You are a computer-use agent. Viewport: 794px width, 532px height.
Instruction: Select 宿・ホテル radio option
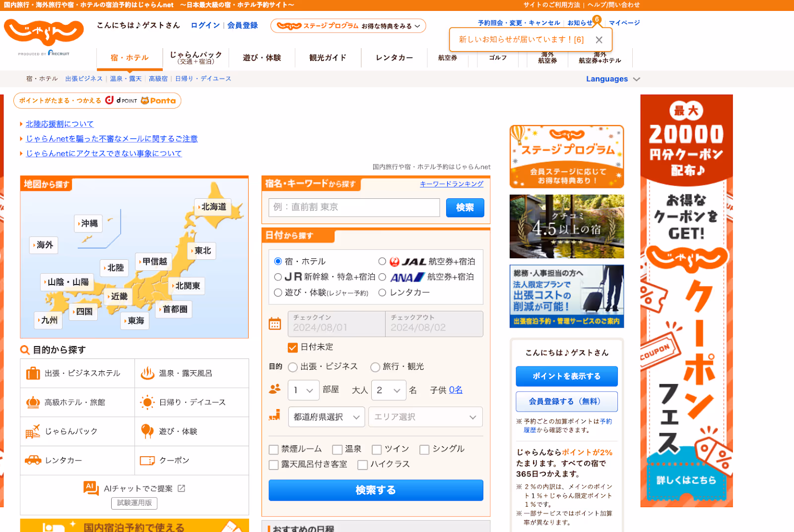pos(278,261)
